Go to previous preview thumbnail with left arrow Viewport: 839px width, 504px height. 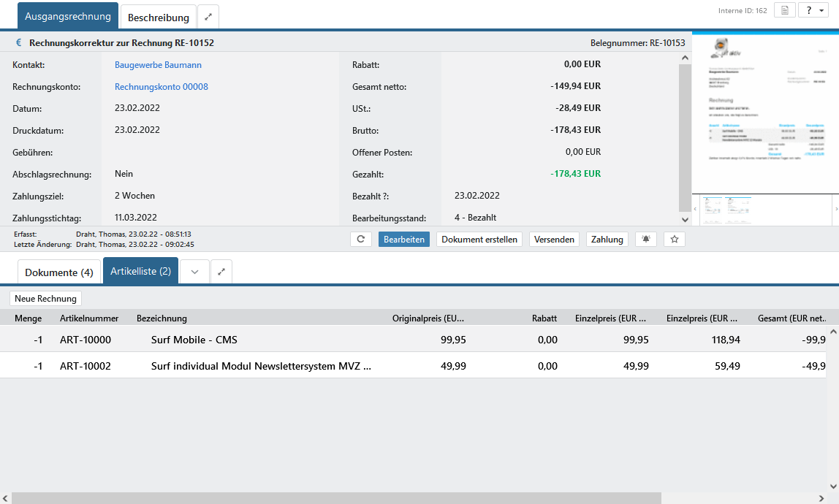pos(696,210)
